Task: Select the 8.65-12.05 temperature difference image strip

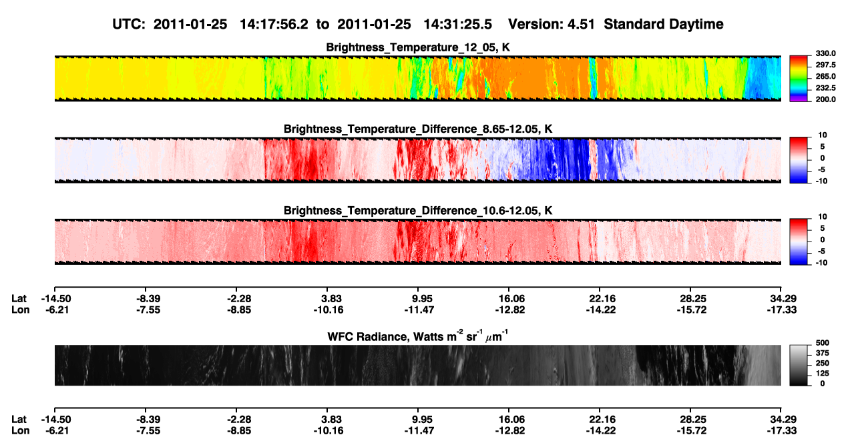Action: tap(417, 159)
